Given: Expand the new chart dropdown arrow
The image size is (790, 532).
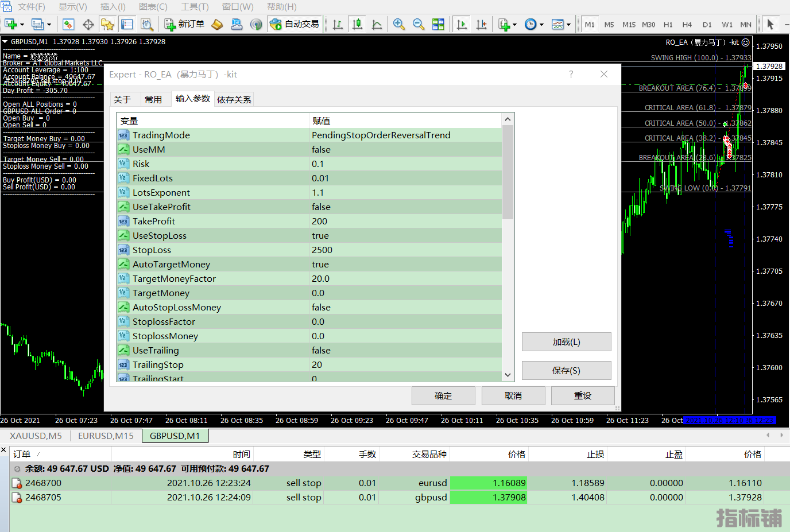Looking at the screenshot, I should coord(22,25).
